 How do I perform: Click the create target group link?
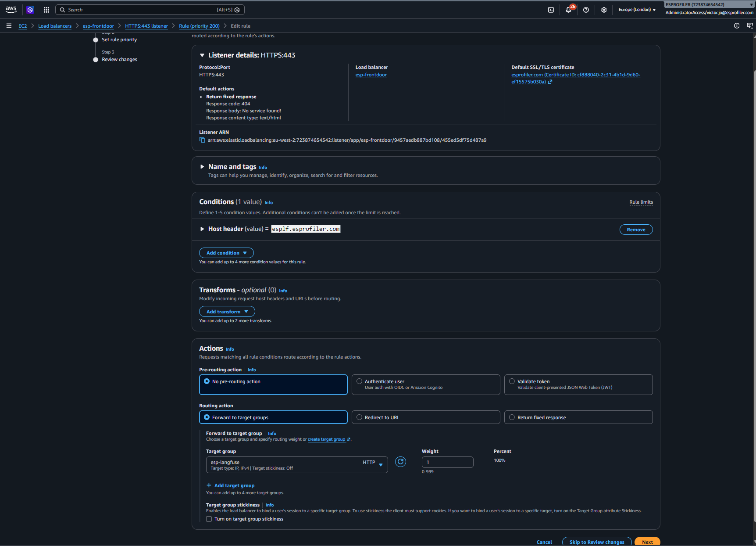pyautogui.click(x=327, y=439)
